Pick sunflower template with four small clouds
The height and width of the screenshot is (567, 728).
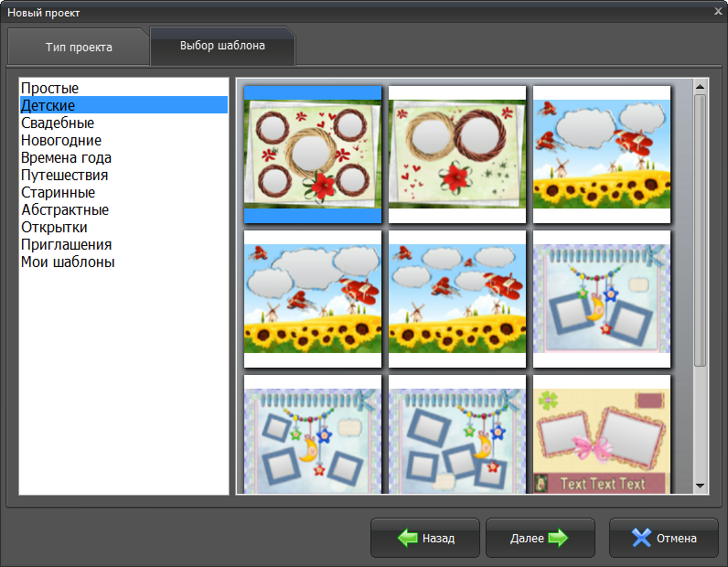[457, 299]
